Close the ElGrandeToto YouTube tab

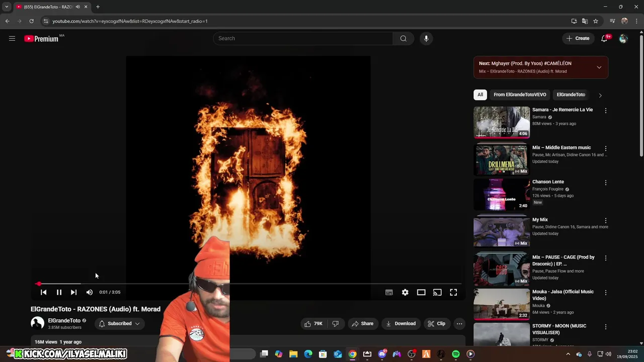click(86, 7)
